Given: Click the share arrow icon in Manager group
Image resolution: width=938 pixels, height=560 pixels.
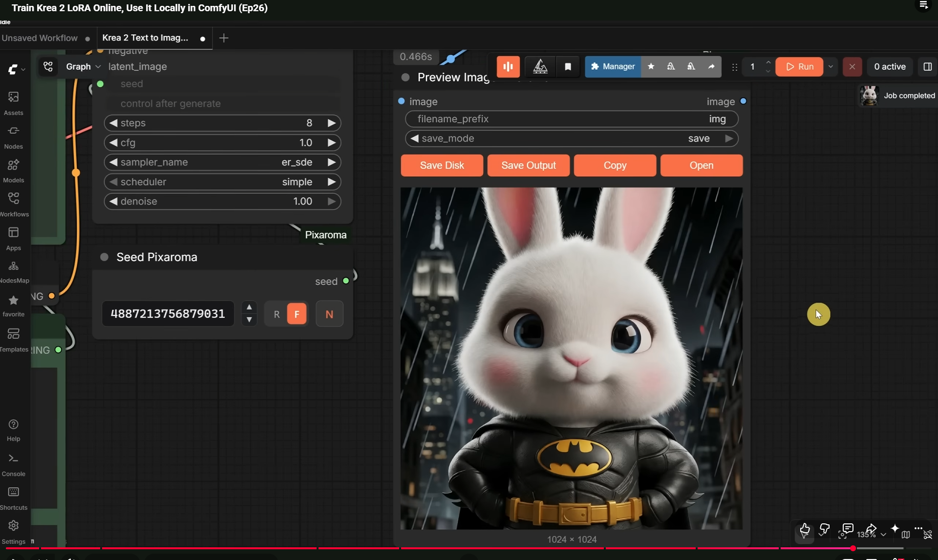Looking at the screenshot, I should pyautogui.click(x=711, y=66).
